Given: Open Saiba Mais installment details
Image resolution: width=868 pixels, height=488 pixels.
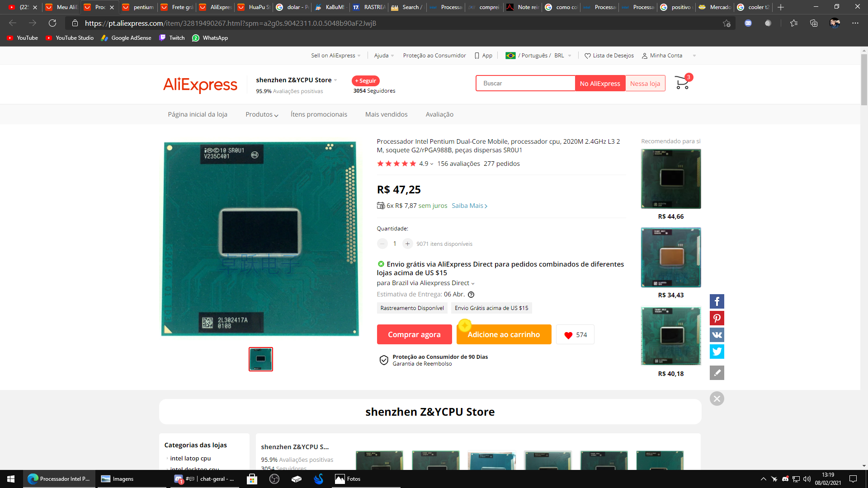Looking at the screenshot, I should pyautogui.click(x=470, y=206).
